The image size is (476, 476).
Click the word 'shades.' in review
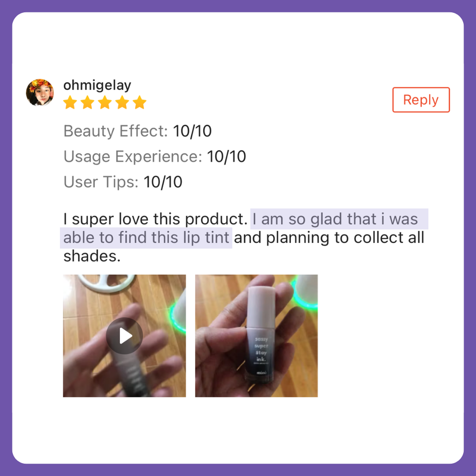click(x=92, y=256)
